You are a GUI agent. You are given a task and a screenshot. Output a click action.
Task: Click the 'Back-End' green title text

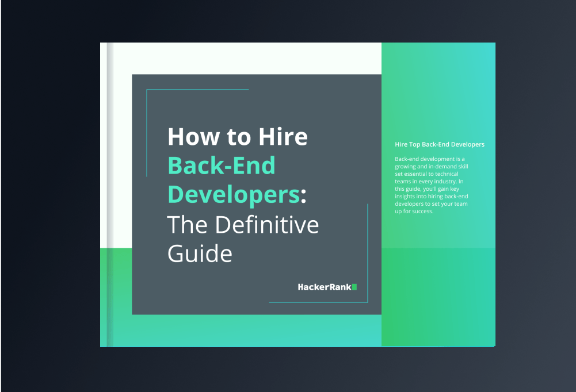pos(222,166)
